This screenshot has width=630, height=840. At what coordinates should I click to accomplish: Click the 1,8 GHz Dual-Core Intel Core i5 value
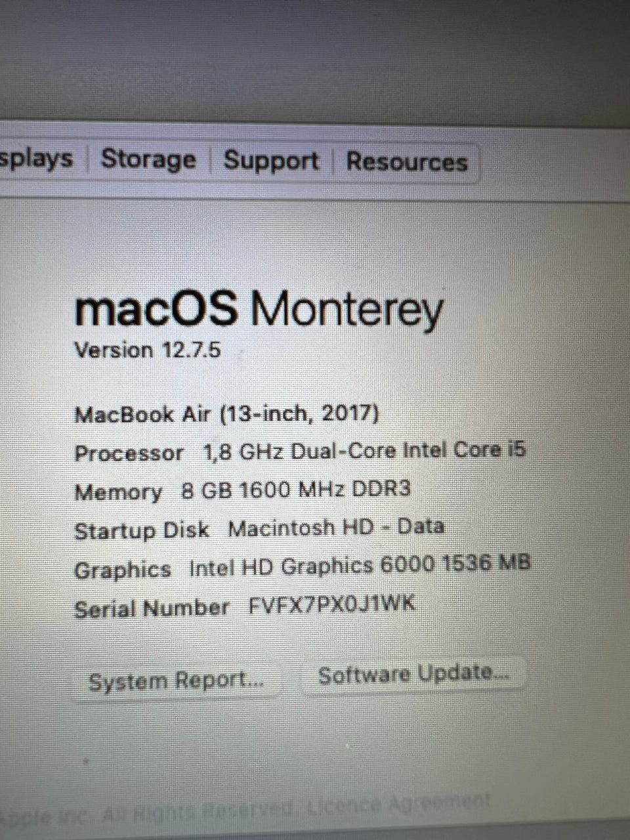point(364,451)
